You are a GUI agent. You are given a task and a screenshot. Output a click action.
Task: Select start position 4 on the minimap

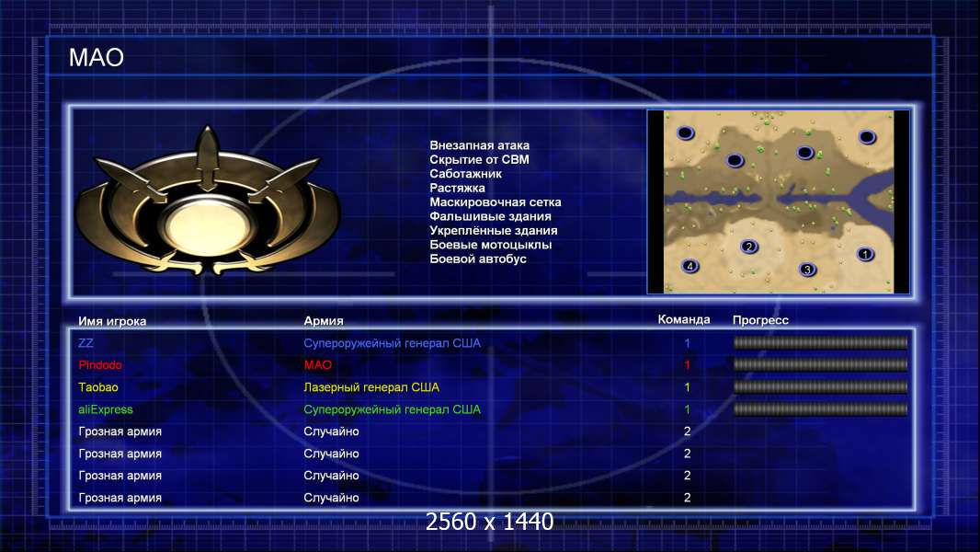(690, 266)
